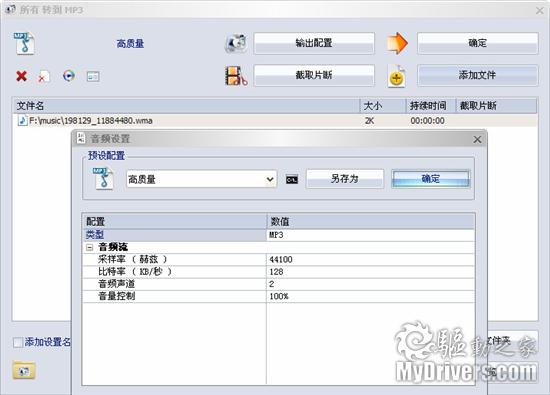The image size is (550, 395).
Task: Click the 00:00:00 duration cell
Action: (427, 121)
